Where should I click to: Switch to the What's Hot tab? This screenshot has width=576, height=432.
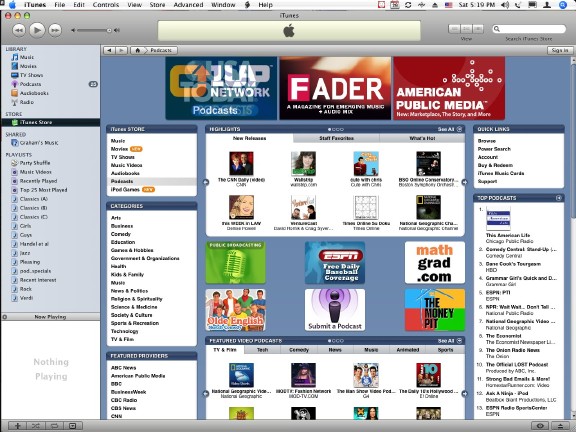pos(422,138)
